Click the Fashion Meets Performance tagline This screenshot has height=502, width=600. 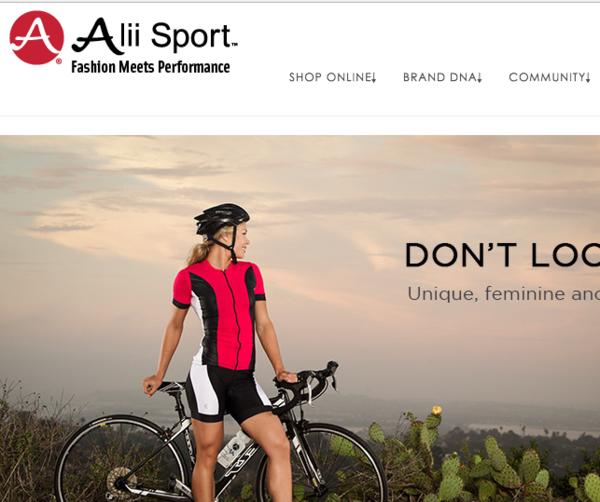pyautogui.click(x=151, y=67)
